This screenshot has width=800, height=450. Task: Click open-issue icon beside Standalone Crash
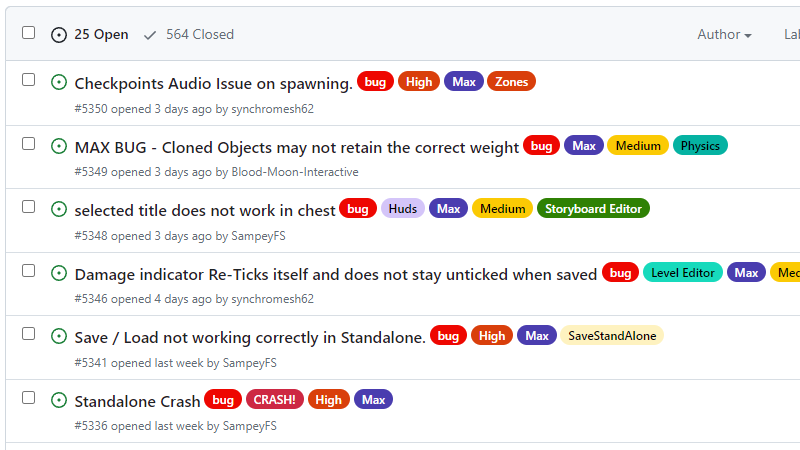(x=59, y=401)
